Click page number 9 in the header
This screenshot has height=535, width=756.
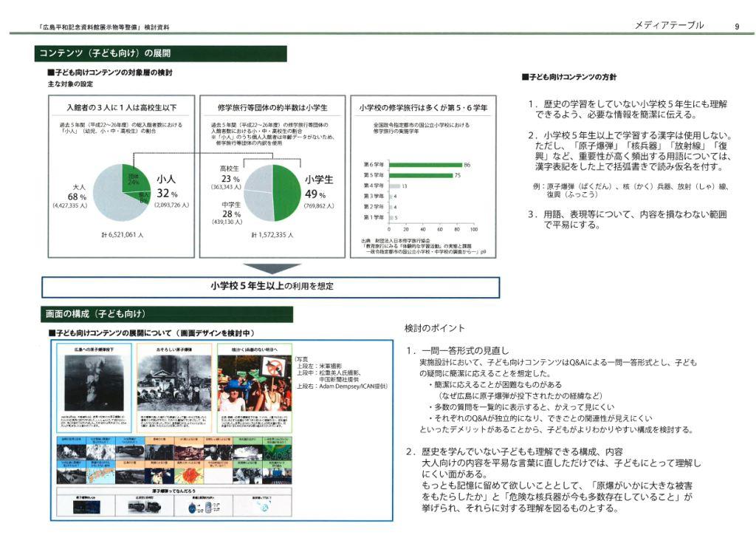(737, 27)
